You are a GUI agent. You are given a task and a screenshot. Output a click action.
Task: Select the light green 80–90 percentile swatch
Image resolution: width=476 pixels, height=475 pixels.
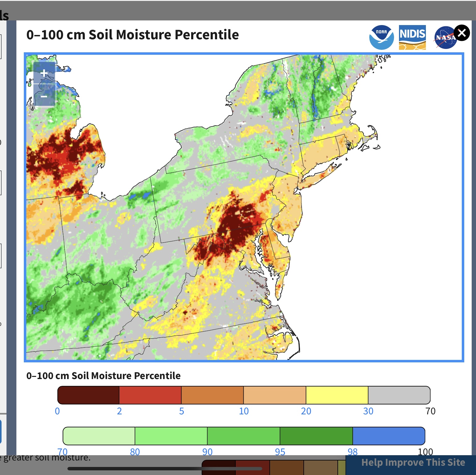pos(171,436)
